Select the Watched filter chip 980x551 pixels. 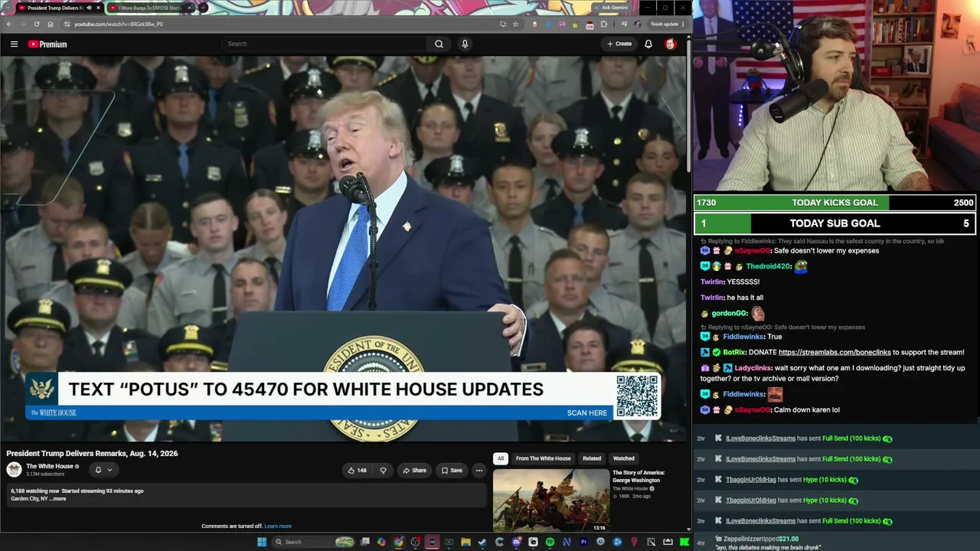click(x=624, y=458)
